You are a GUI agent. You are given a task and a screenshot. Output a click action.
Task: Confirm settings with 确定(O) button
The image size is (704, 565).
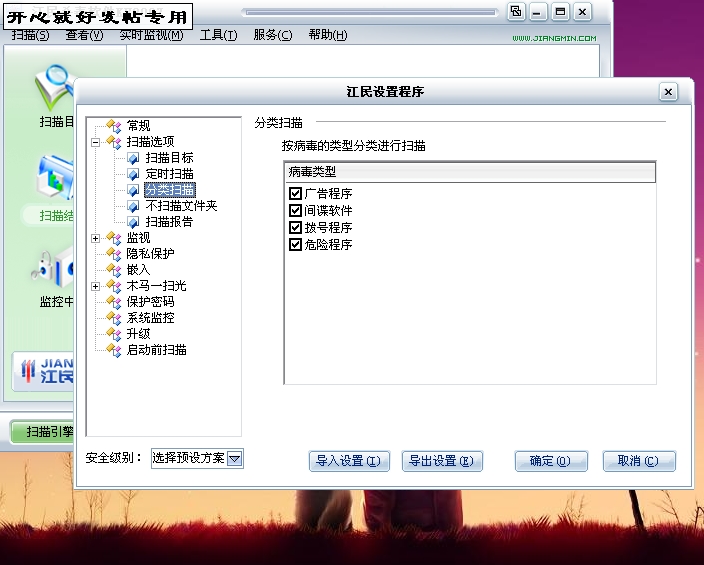[551, 461]
